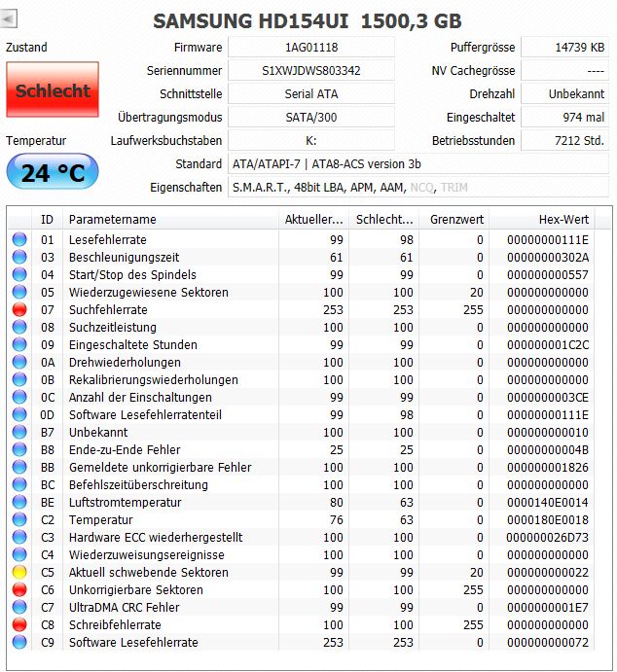Image resolution: width=617 pixels, height=672 pixels.
Task: Click yellow status icon for Aktuell schwebende Sektoren
Action: point(19,572)
